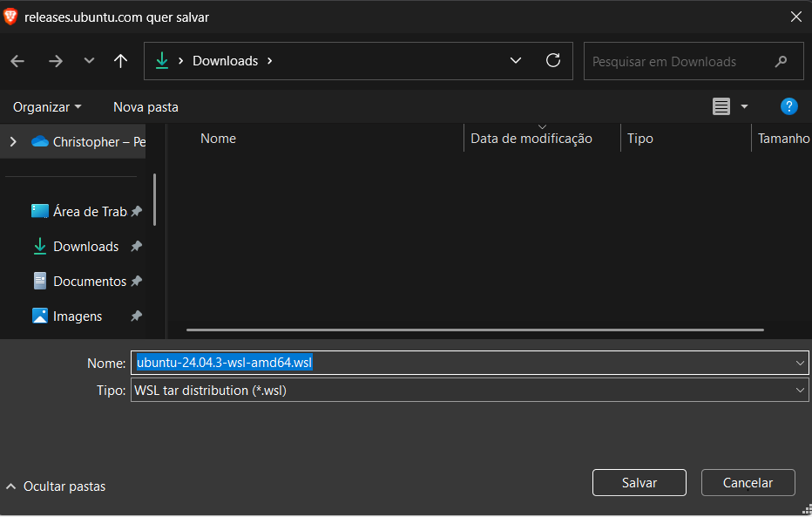Go back to previous folder
812x517 pixels.
[17, 61]
